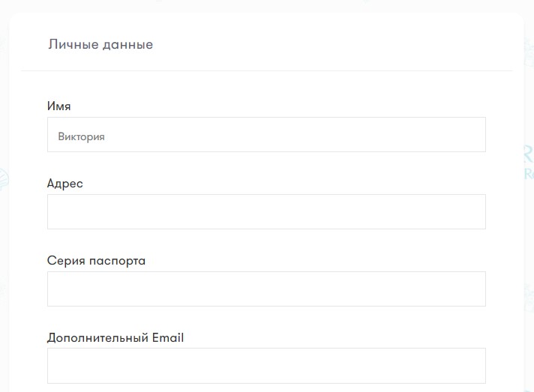This screenshot has width=534, height=392.
Task: Activate the Дополнительный Email input box
Action: pos(266,366)
